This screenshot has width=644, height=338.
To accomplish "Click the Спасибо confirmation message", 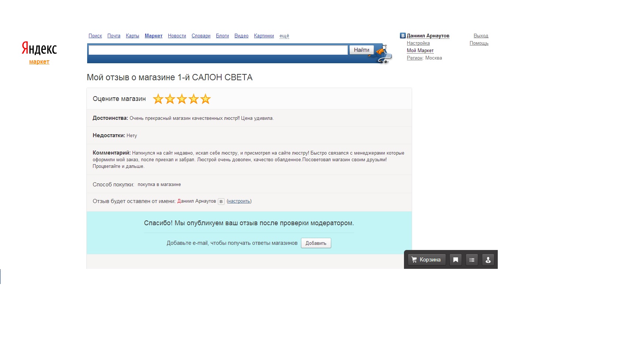I will [249, 223].
